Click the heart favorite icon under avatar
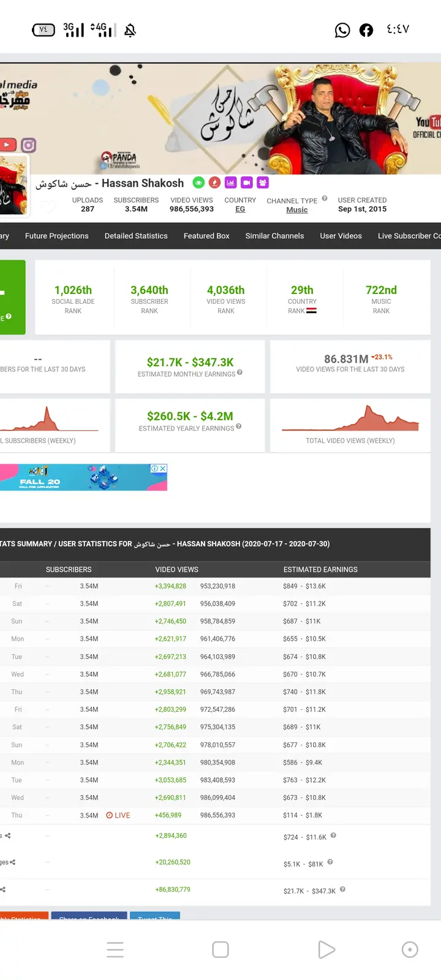This screenshot has height=980, width=441. 48,207
